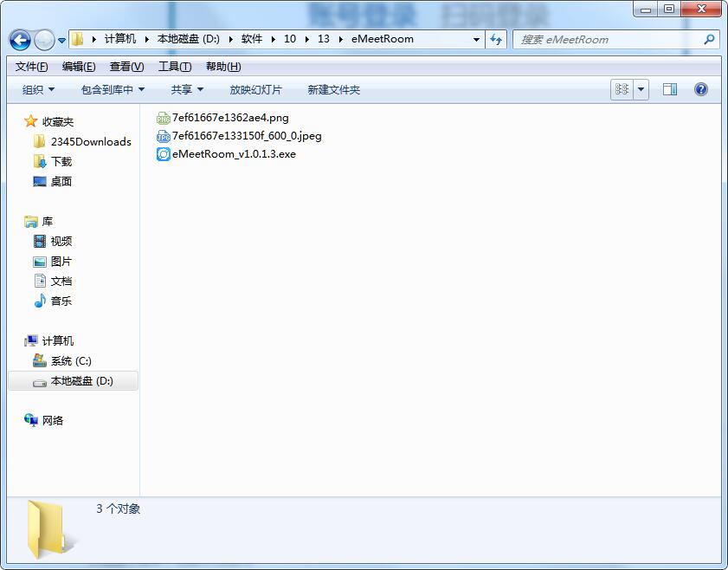Select 7ef61667e133150f_600_0.jpeg image file
The width and height of the screenshot is (728, 570).
(x=246, y=136)
